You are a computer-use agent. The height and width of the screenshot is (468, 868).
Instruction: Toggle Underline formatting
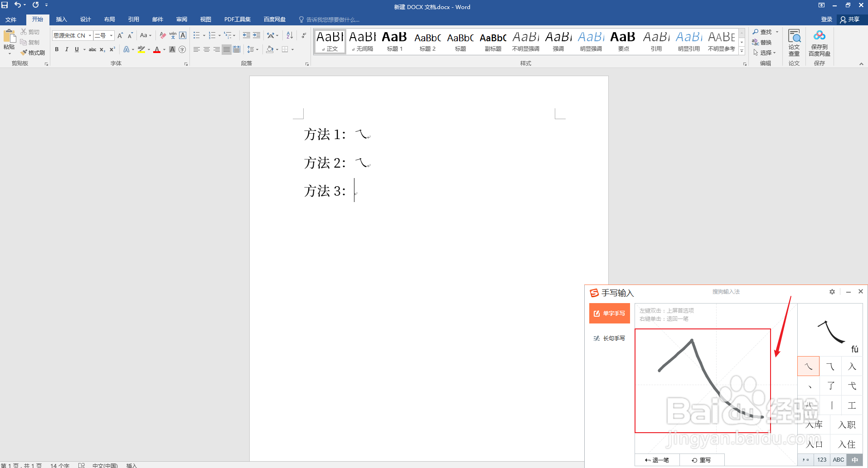77,49
